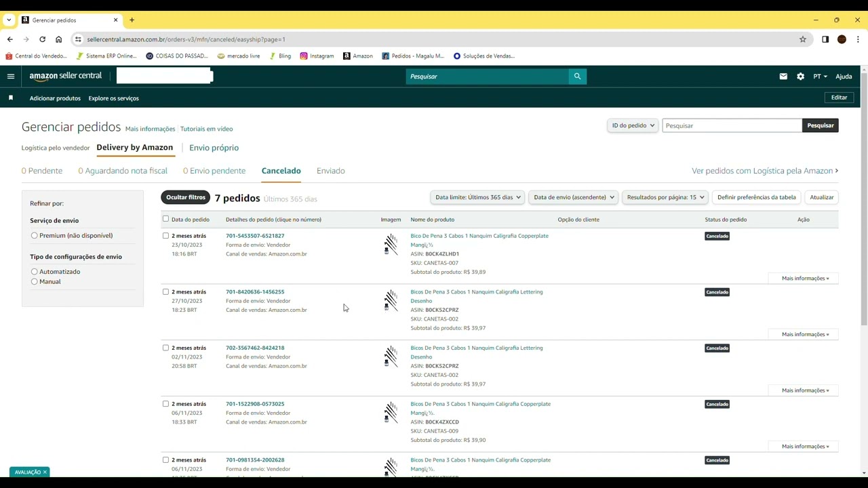Click the Pesquisar order search button
This screenshot has height=488, width=868.
tap(821, 125)
